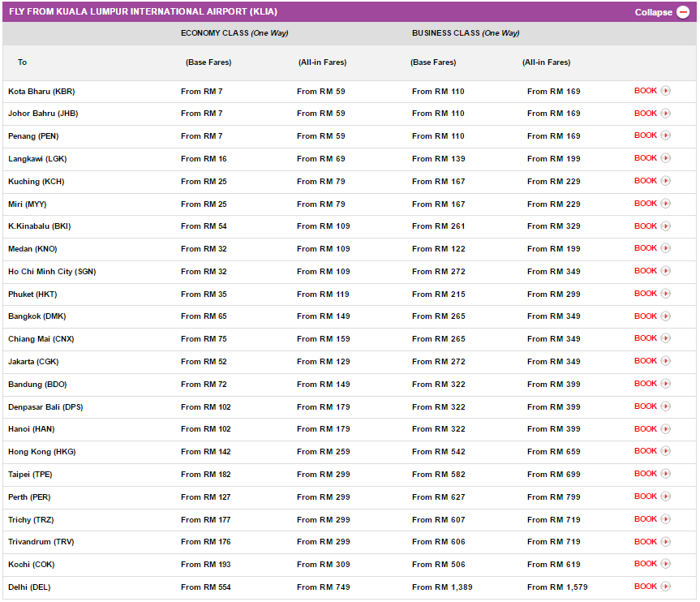The width and height of the screenshot is (700, 602).
Task: Book the Chiang Mai (CNX) flight
Action: point(646,338)
